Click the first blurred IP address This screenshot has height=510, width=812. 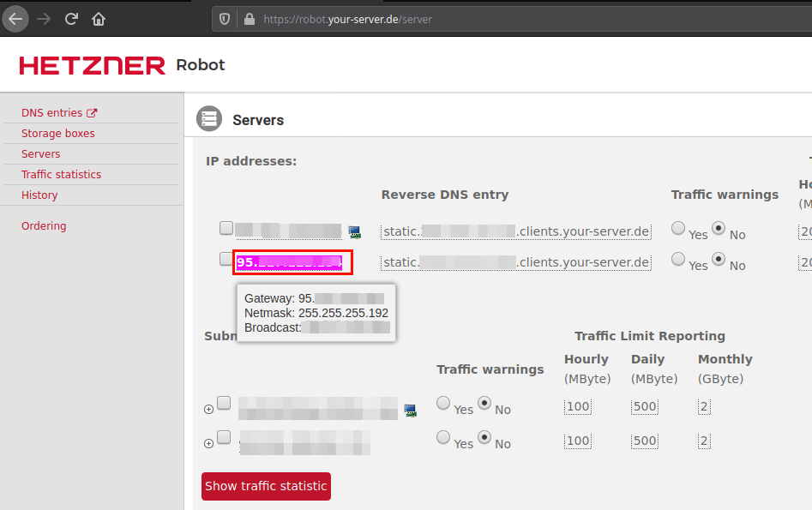tap(288, 231)
